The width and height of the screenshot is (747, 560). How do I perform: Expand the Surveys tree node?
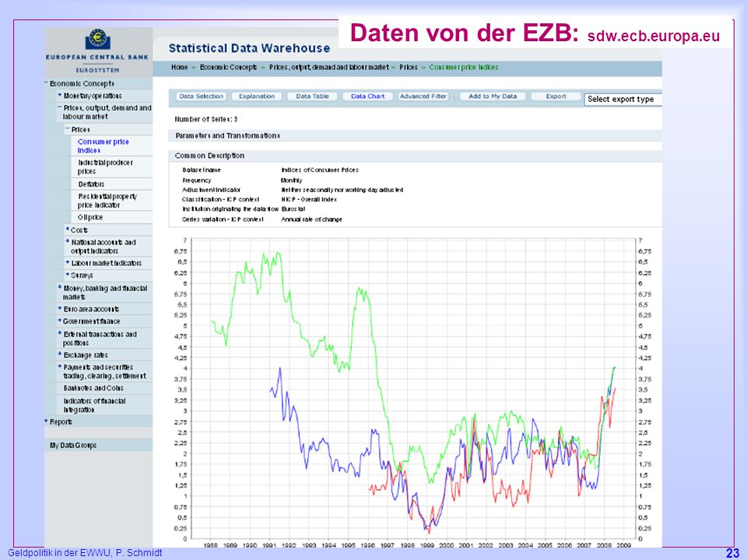click(67, 275)
